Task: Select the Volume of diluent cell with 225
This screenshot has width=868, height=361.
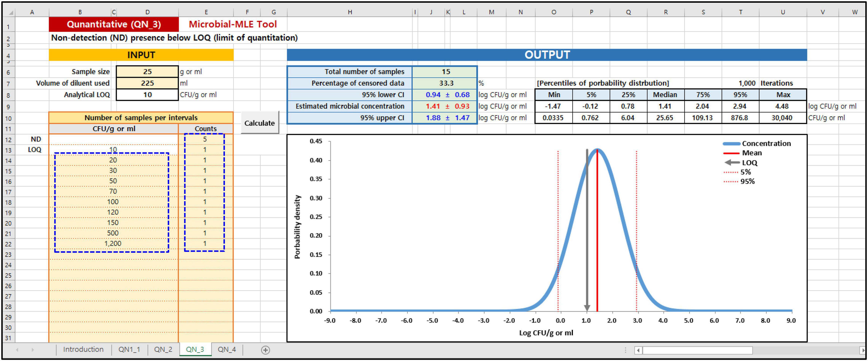Action: click(x=147, y=83)
